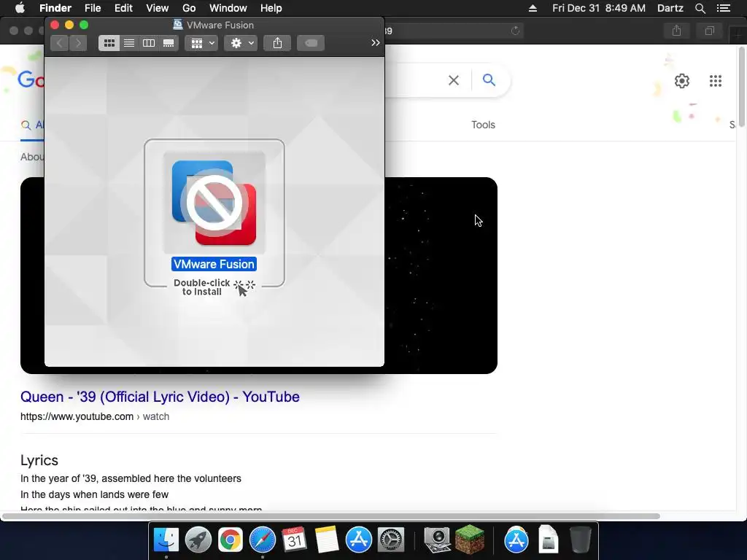The image size is (747, 560).
Task: Clear the Google search field
Action: pos(454,80)
